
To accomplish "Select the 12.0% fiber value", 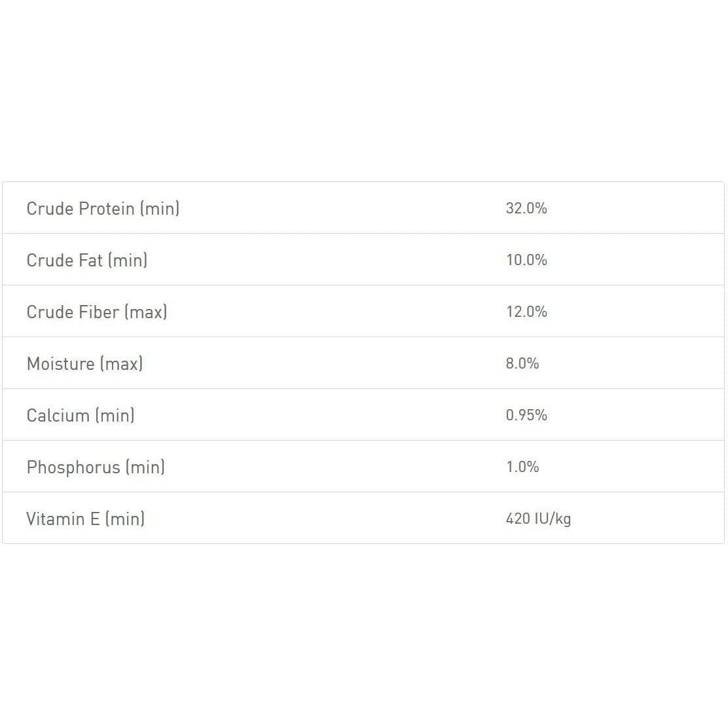I will click(x=526, y=312).
